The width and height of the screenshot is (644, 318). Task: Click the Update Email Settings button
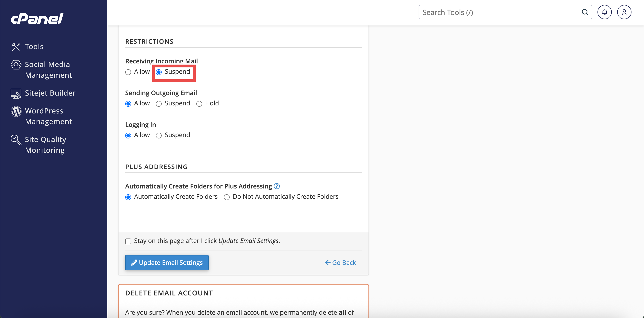coord(167,263)
